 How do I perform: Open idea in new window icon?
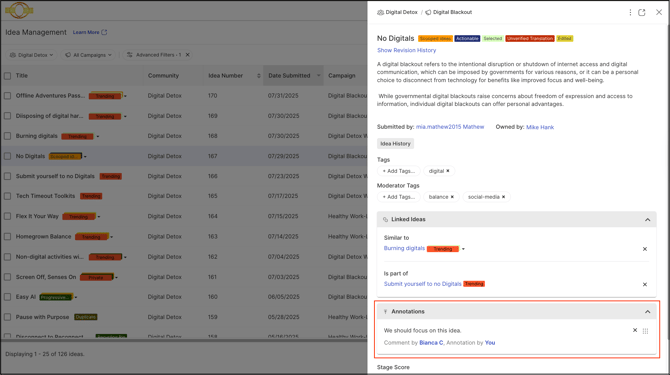(642, 12)
